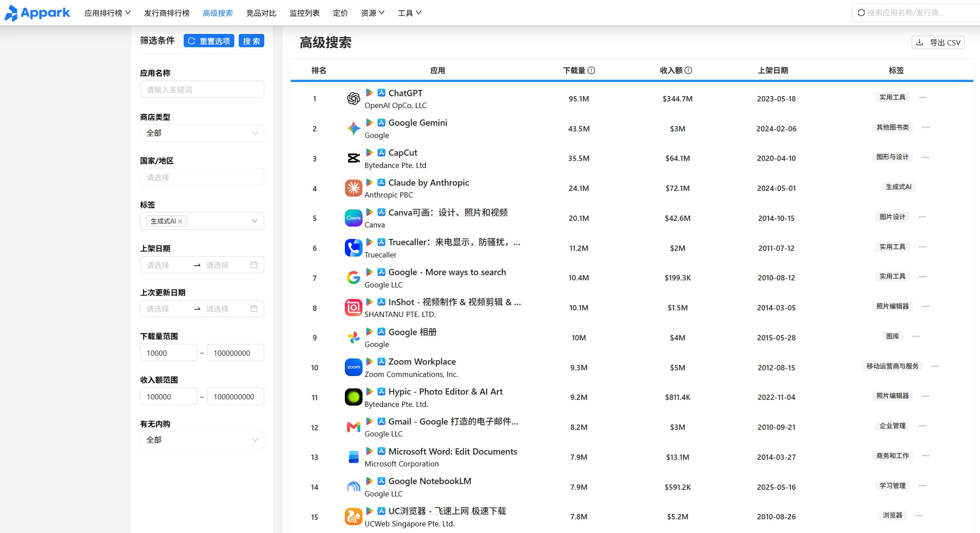
Task: Expand the 标签 dropdown arrow
Action: pos(255,221)
